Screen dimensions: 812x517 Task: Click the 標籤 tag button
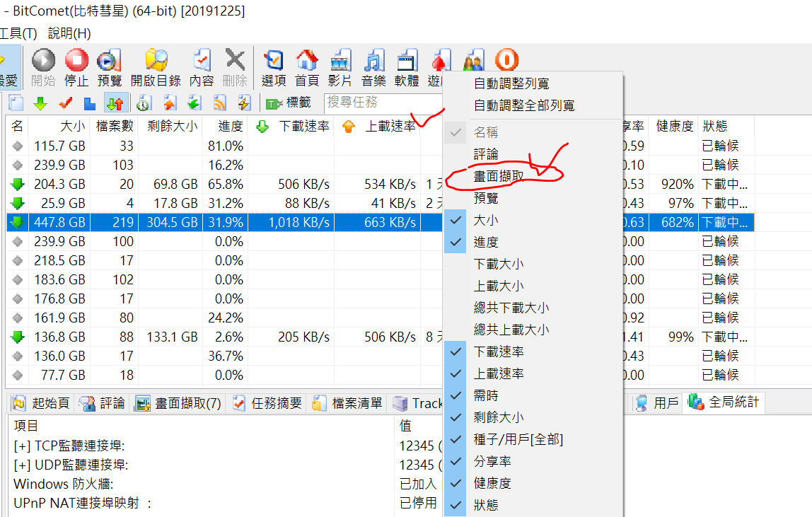289,103
